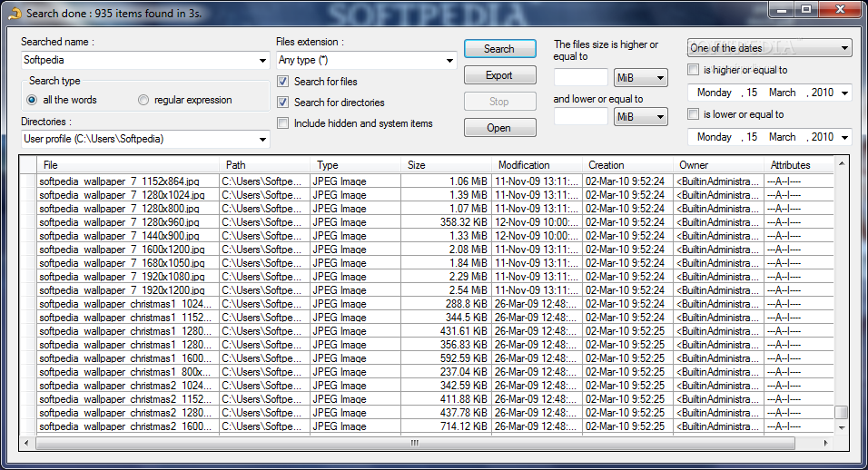The height and width of the screenshot is (470, 868).
Task: Click horizontal scrollbar right arrow
Action: click(x=826, y=443)
